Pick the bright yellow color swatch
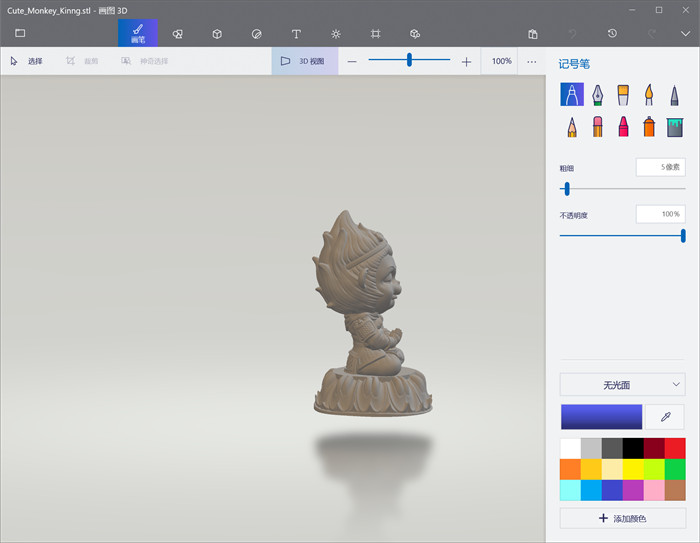 point(633,469)
